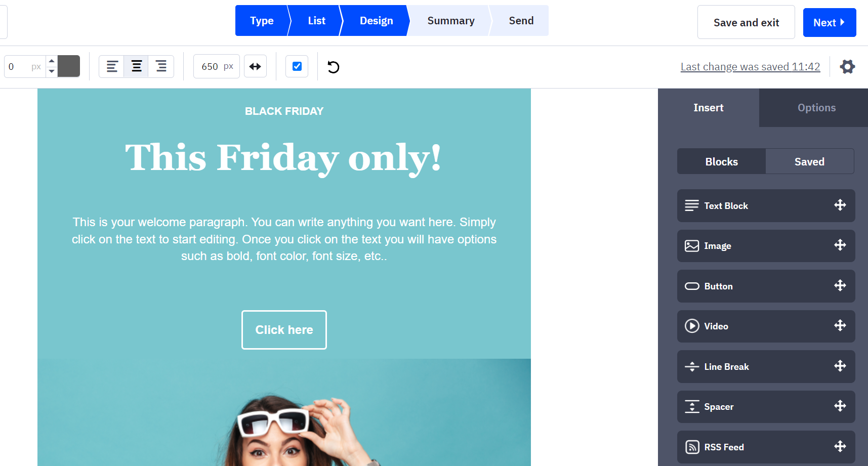This screenshot has height=466, width=868.
Task: Toggle the blue toolbar checkbox
Action: [297, 66]
